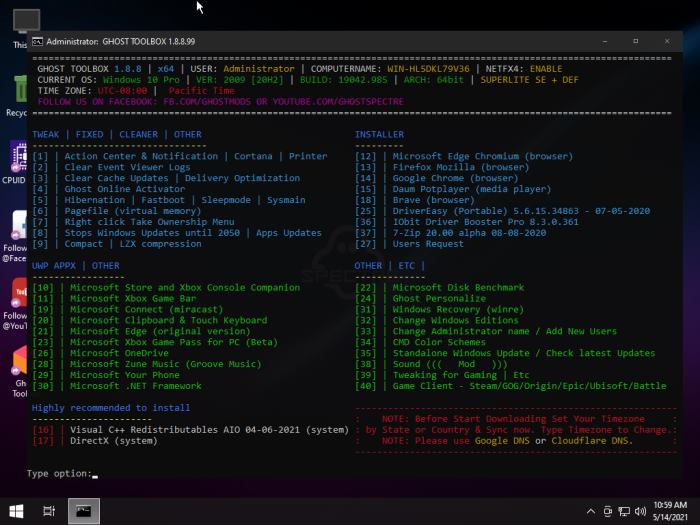Click 'Brave (browser)' text

click(x=433, y=200)
